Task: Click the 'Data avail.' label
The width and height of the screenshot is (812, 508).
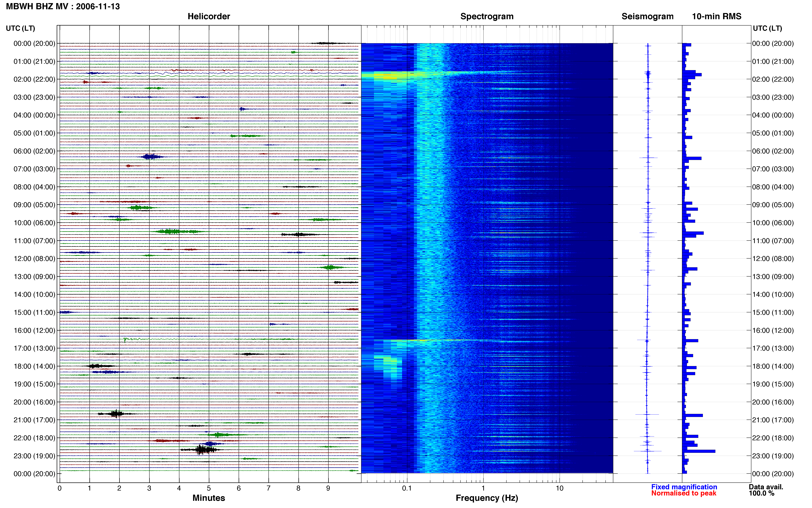Action: coord(766,487)
